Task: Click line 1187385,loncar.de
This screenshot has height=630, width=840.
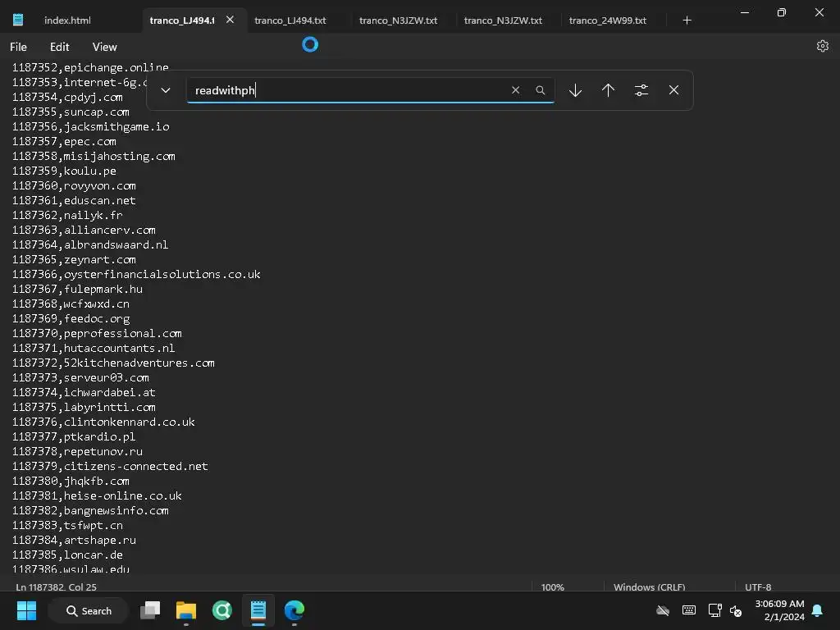Action: (67, 555)
